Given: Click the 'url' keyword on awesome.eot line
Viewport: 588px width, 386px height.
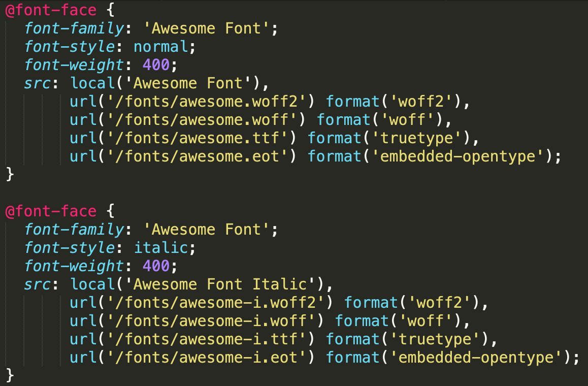Looking at the screenshot, I should [x=83, y=156].
